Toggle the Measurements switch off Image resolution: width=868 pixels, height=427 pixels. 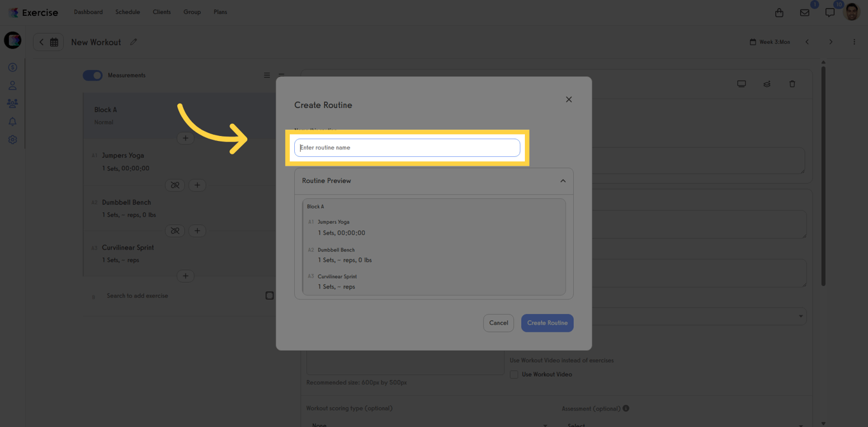coord(92,75)
